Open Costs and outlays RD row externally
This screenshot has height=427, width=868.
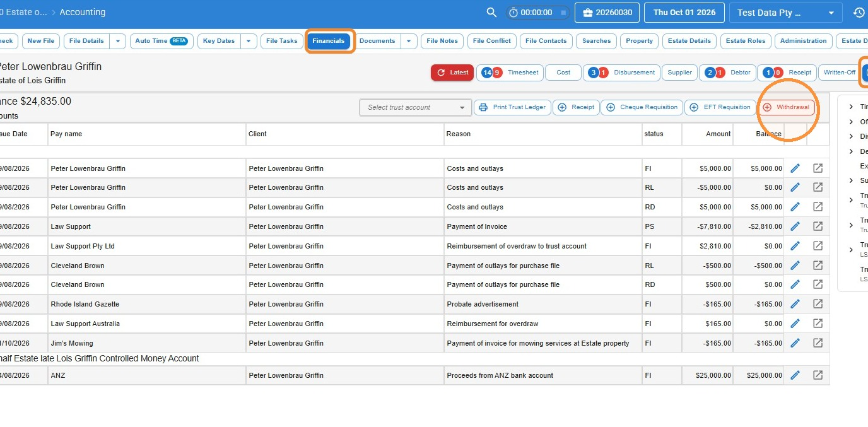coord(818,207)
